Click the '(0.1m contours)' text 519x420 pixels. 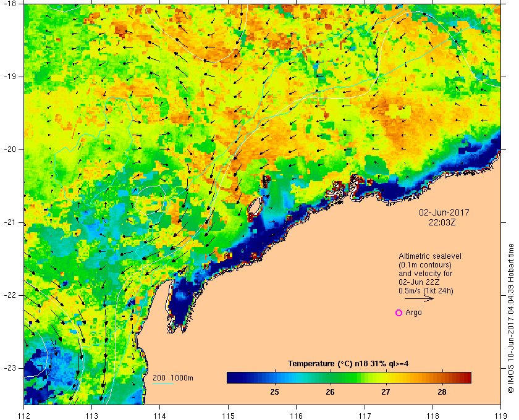click(x=425, y=265)
